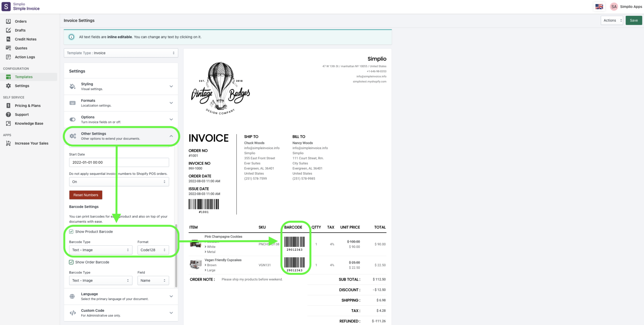Screen dimensions: 644x325
Task: Open the Action Logs panel
Action: [8, 57]
